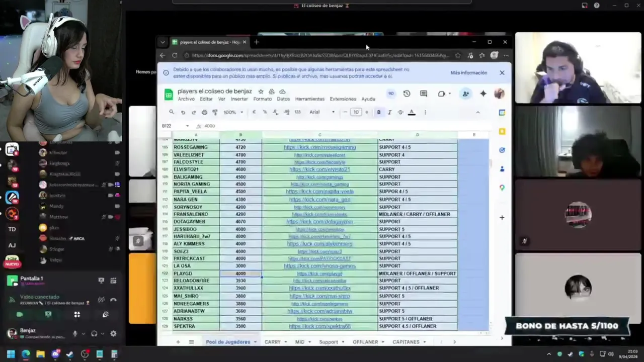644x362 pixels.
Task: Decrease font size with minus
Action: (345, 112)
